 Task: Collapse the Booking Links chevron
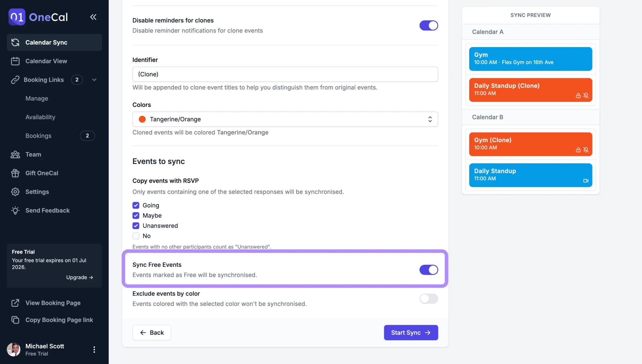tap(94, 80)
